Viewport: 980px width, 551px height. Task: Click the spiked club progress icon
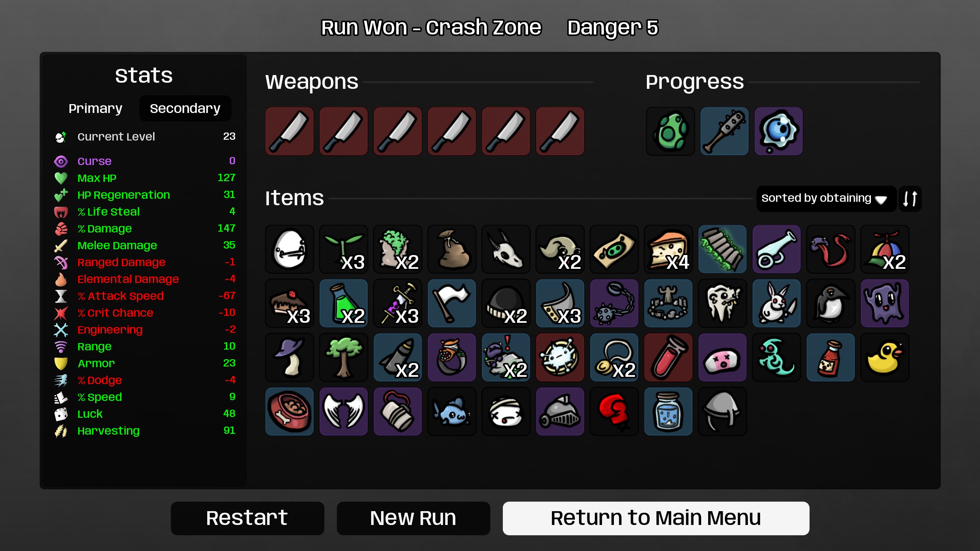[724, 131]
